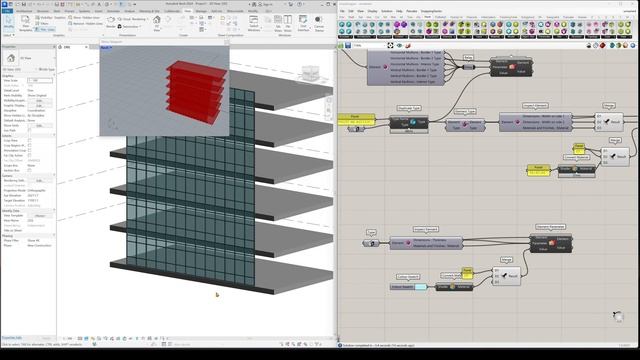Toggle the Grasshopper preview eye icon
Image resolution: width=640 pixels, height=360 pixels.
pyautogui.click(x=399, y=46)
